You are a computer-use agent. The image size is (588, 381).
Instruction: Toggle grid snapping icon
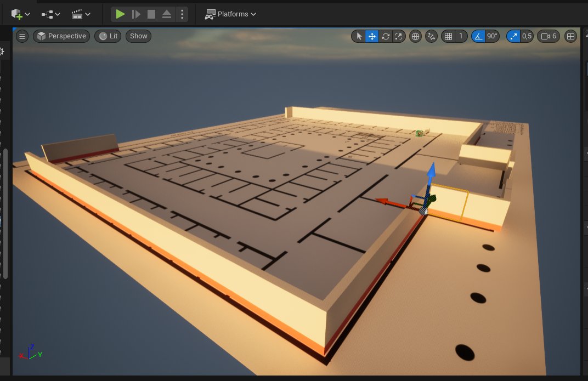(448, 36)
